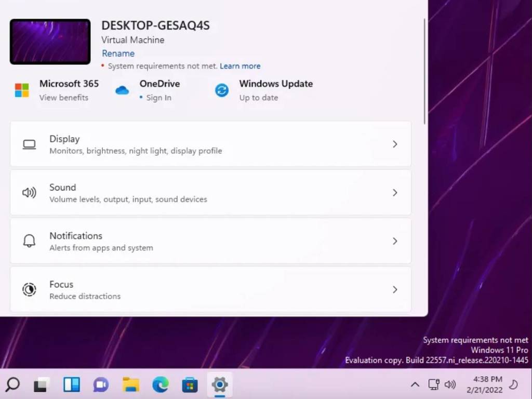This screenshot has height=399, width=532.
Task: Expand the Sound row chevron
Action: (395, 193)
